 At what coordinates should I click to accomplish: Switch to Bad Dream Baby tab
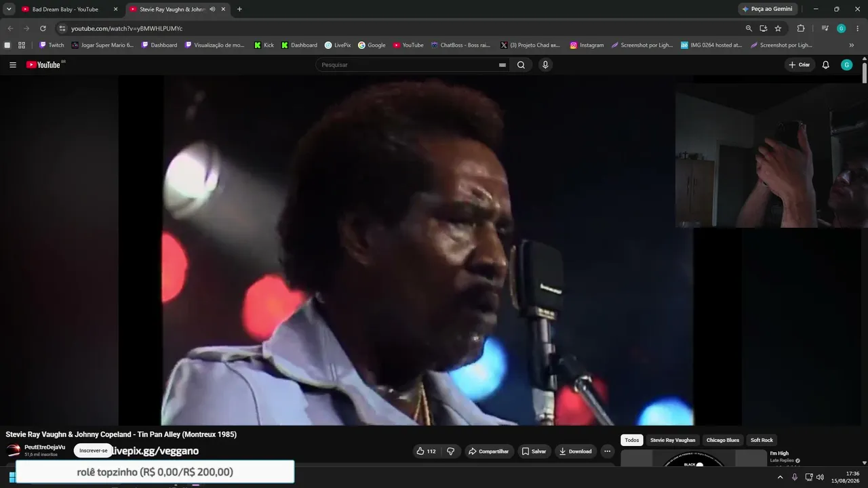pos(65,9)
